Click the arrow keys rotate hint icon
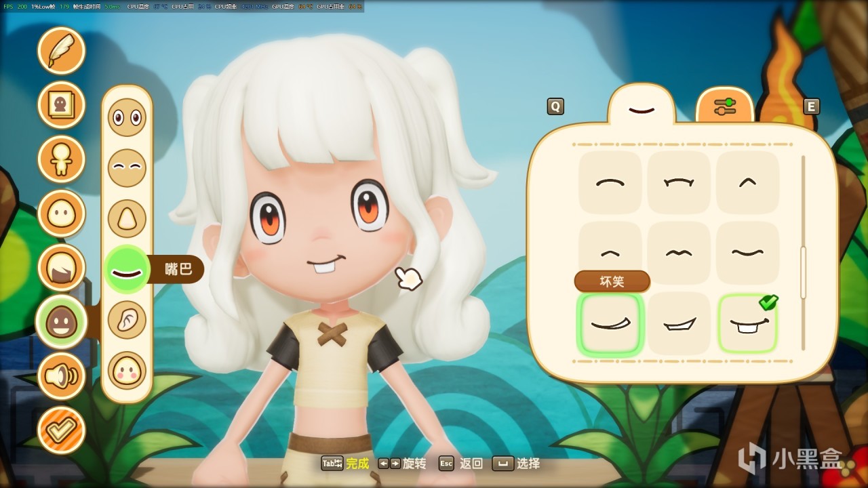868x488 pixels. (x=389, y=464)
